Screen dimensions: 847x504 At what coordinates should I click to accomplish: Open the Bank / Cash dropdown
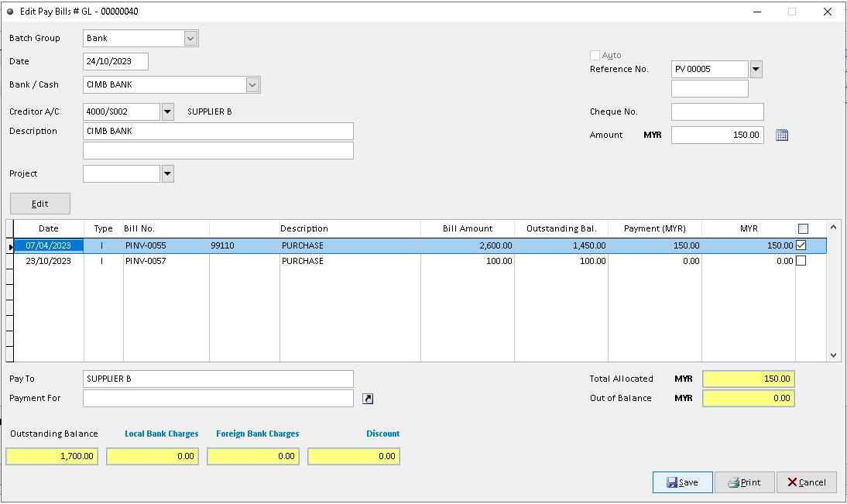tap(252, 85)
